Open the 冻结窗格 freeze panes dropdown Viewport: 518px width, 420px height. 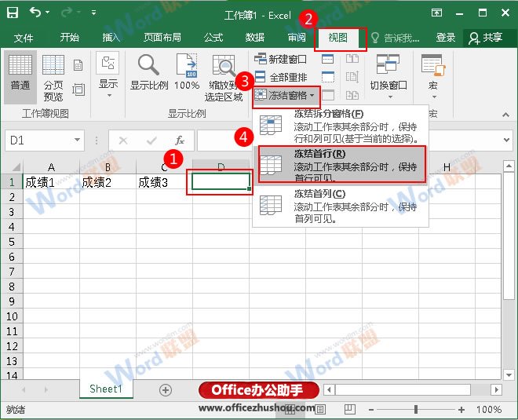[x=285, y=96]
